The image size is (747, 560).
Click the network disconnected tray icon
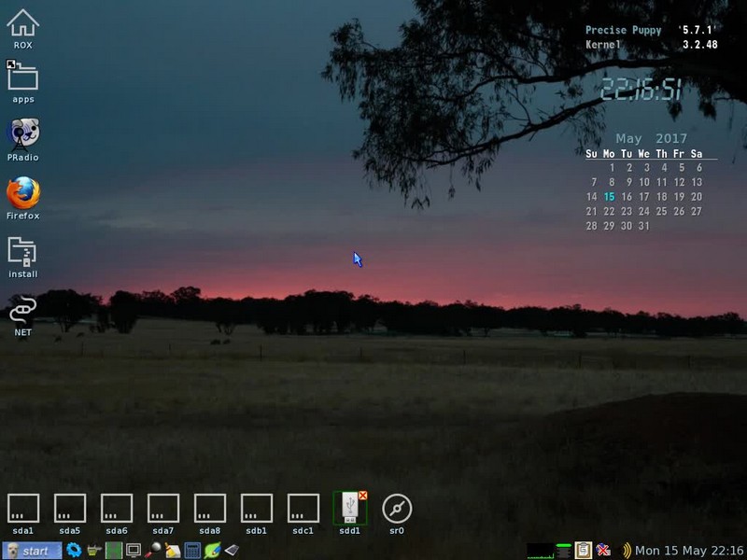click(603, 551)
